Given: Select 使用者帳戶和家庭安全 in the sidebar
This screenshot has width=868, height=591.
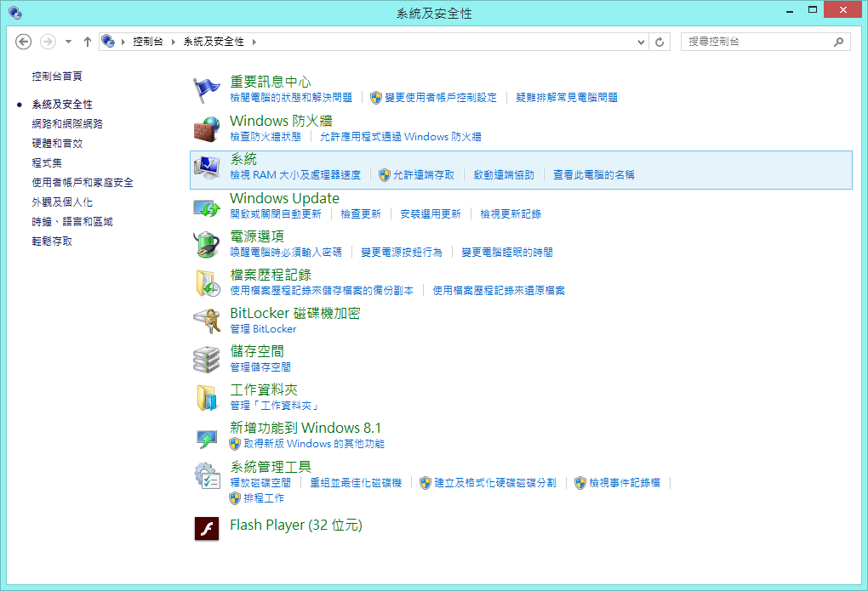Looking at the screenshot, I should pos(83,183).
